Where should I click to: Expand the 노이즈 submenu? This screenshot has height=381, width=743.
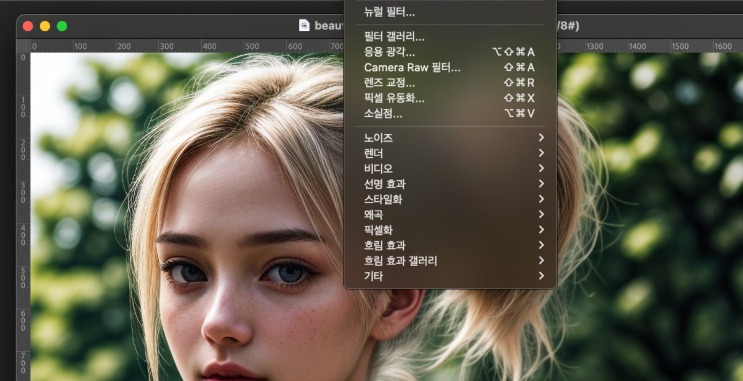click(x=450, y=138)
